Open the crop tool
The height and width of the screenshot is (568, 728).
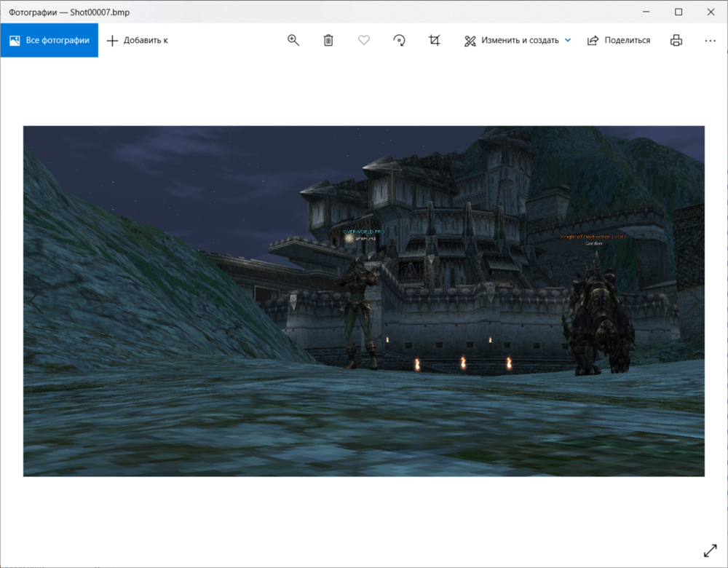435,40
